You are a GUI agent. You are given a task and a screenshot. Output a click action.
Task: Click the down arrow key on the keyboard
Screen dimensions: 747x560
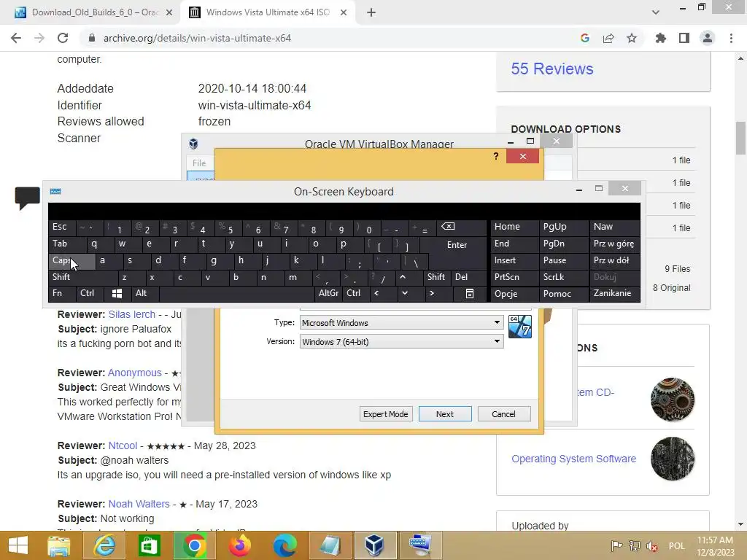[405, 293]
